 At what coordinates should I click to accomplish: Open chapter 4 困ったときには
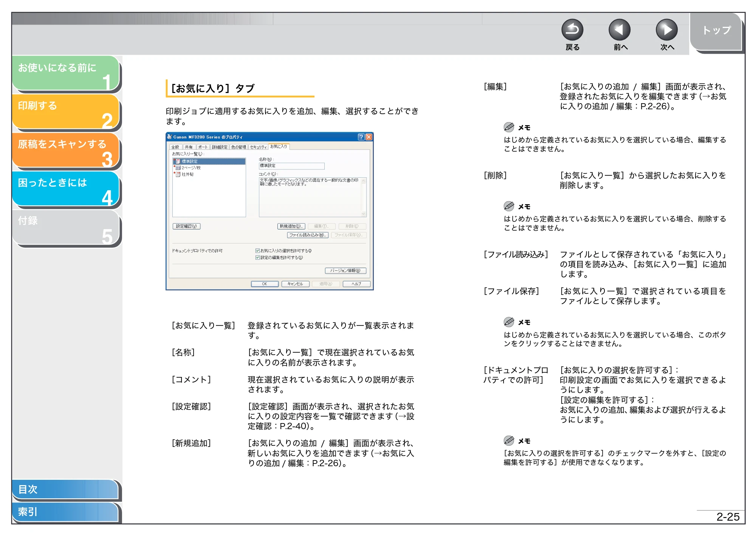coord(66,189)
